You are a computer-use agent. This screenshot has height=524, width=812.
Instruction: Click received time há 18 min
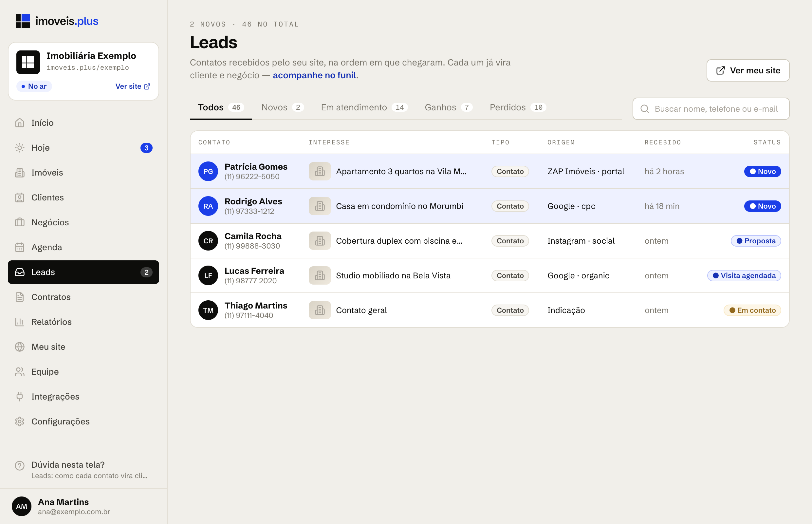(x=662, y=206)
